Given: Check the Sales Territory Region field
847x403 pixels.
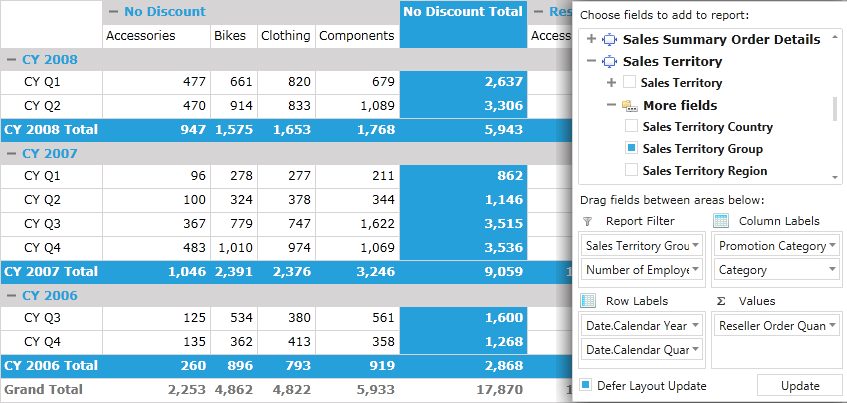Looking at the screenshot, I should (631, 170).
